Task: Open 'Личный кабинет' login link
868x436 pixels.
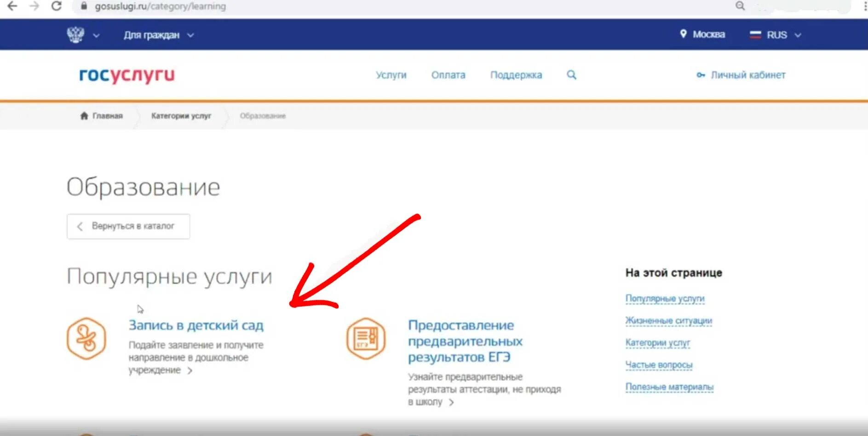Action: [x=748, y=75]
